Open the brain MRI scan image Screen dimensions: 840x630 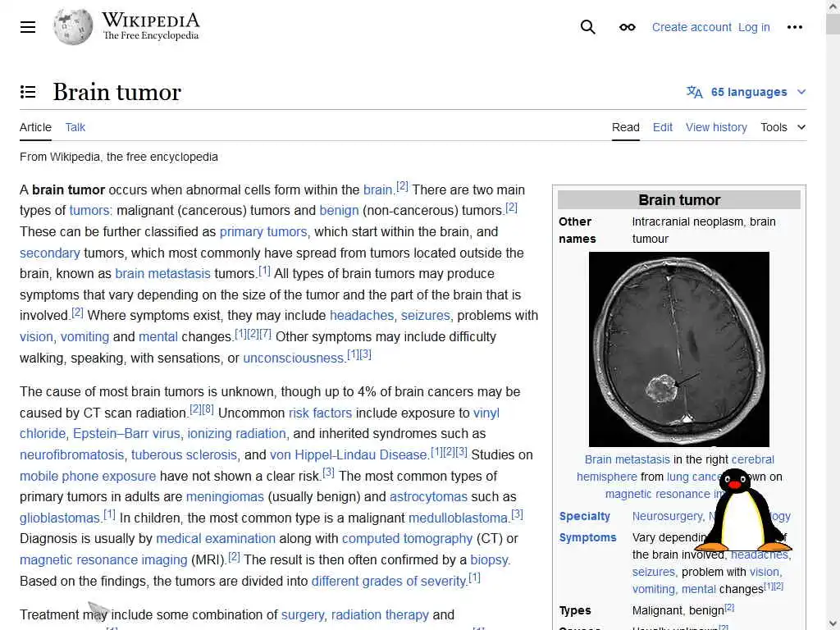tap(678, 349)
